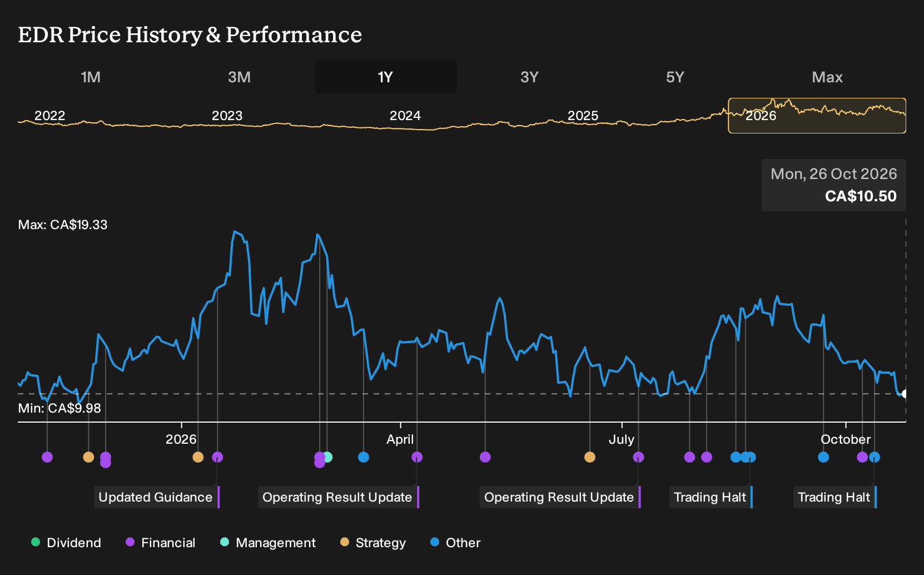Click the orange Strategy marker under 2026 label
The height and width of the screenshot is (575, 924).
tap(198, 457)
